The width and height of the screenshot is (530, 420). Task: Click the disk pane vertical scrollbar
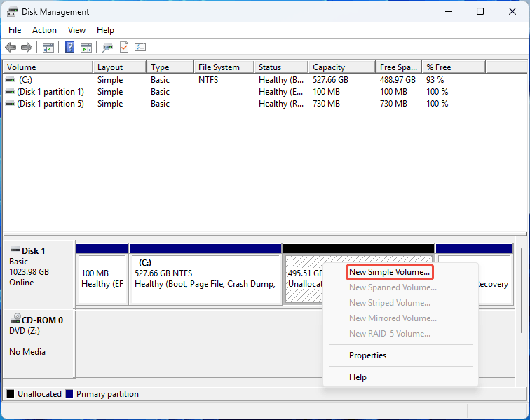[x=522, y=290]
